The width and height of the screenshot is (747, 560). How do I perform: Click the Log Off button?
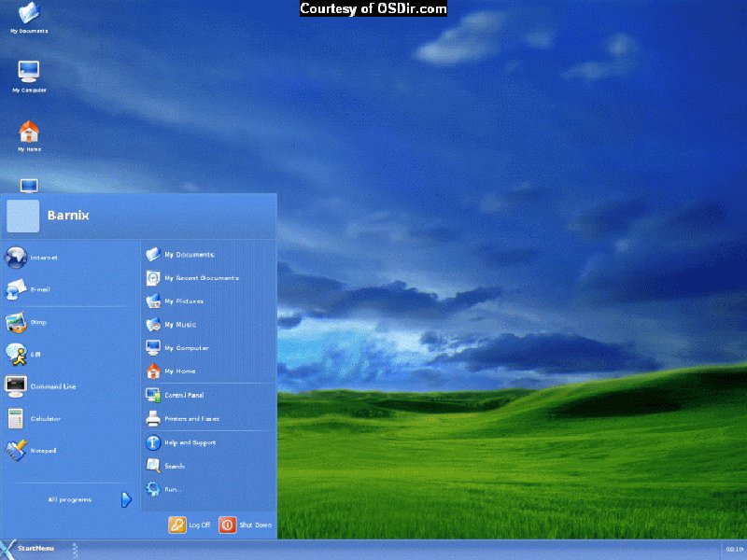click(191, 525)
